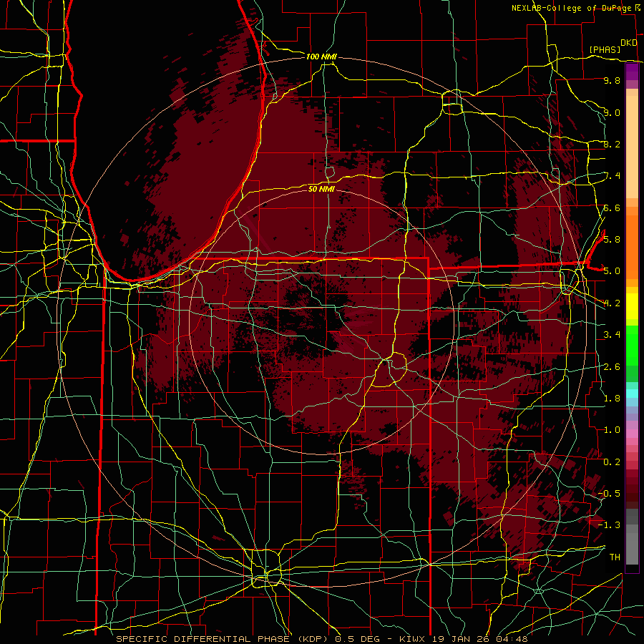The width and height of the screenshot is (644, 644).
Task: Click the 9.0 value on the color scale
Action: click(612, 112)
